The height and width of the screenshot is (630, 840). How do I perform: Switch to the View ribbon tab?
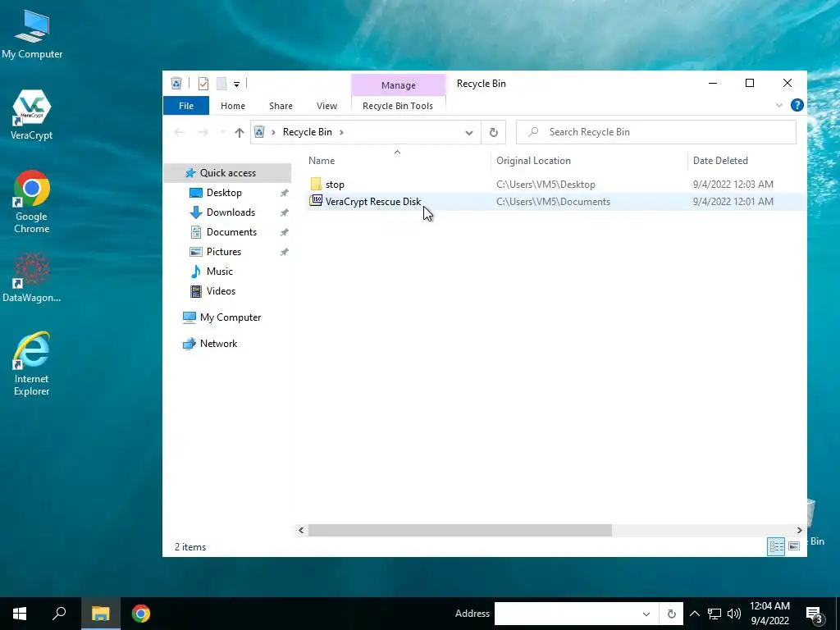point(326,106)
